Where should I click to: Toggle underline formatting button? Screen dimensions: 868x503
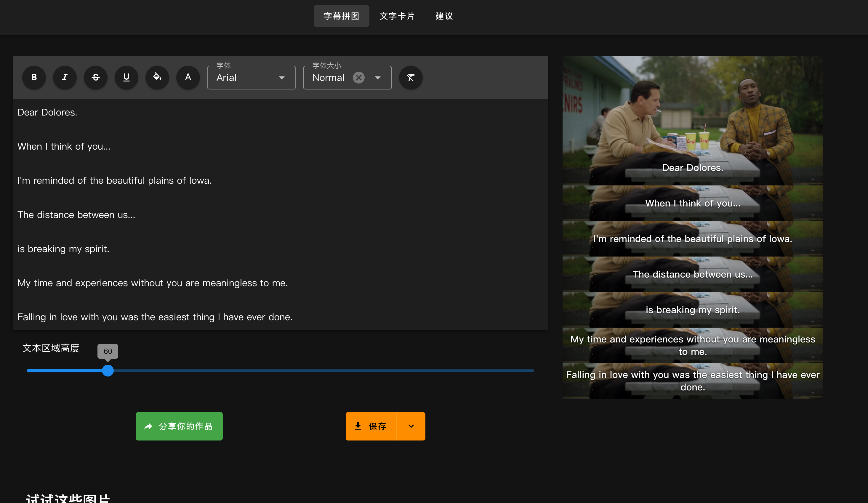pyautogui.click(x=126, y=78)
